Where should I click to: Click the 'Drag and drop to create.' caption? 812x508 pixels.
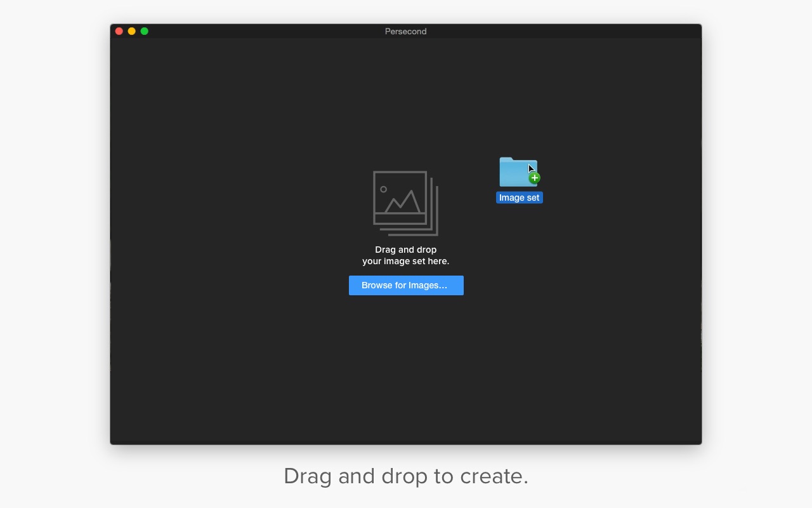pos(405,476)
